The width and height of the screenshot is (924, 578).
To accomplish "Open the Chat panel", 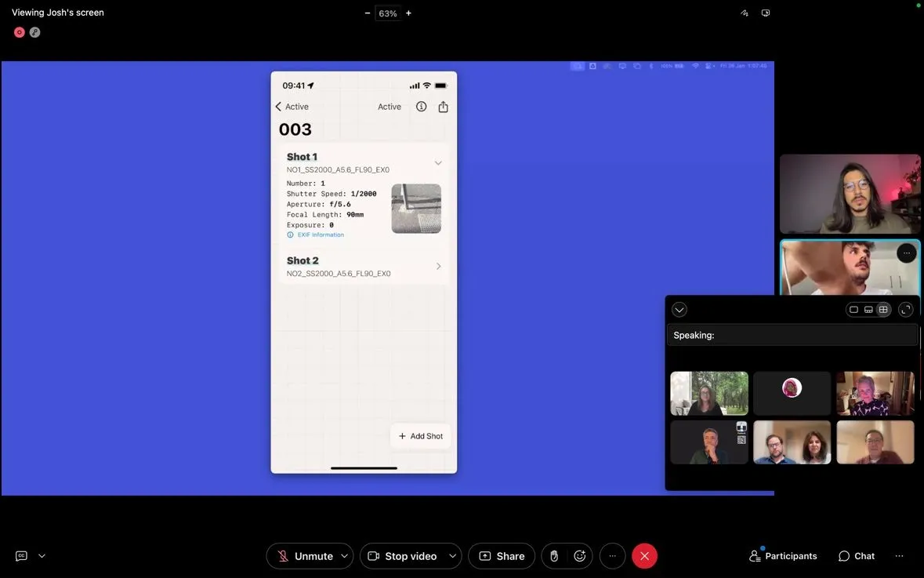I will 856,556.
